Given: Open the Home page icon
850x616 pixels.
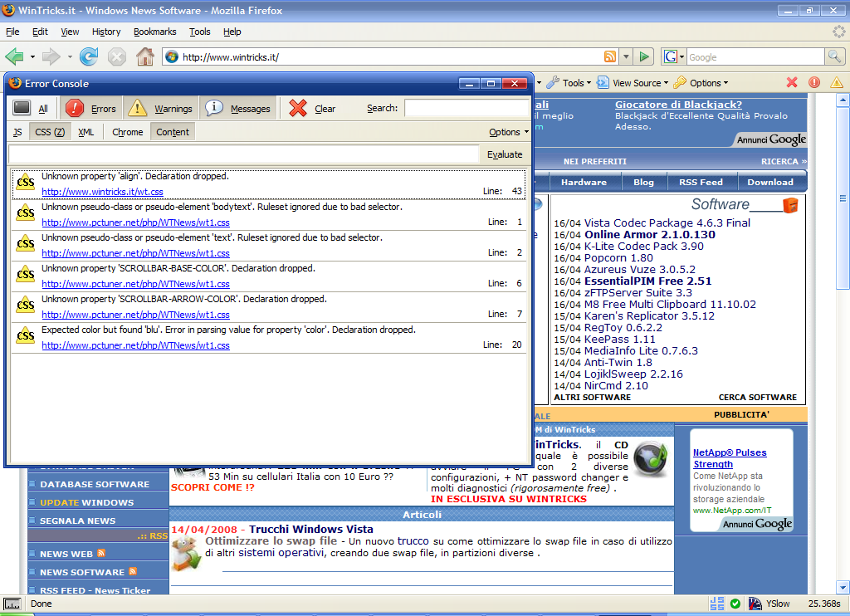Looking at the screenshot, I should point(144,56).
